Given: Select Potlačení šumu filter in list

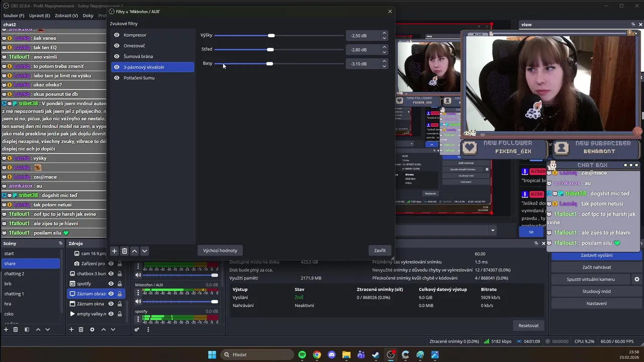Looking at the screenshot, I should tap(152, 78).
